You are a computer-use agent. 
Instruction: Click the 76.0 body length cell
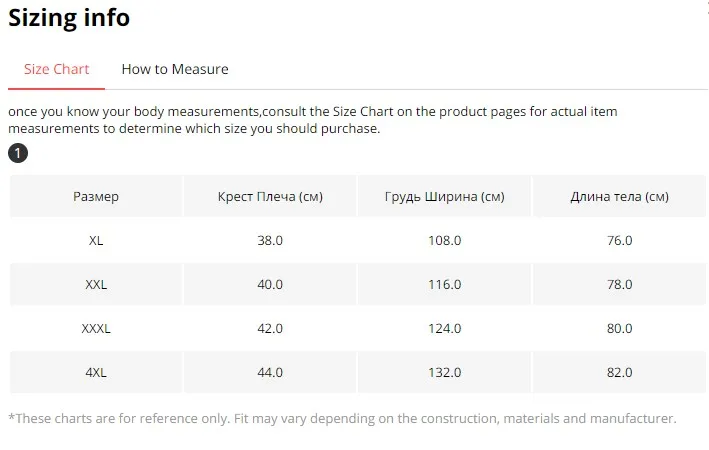(x=619, y=240)
